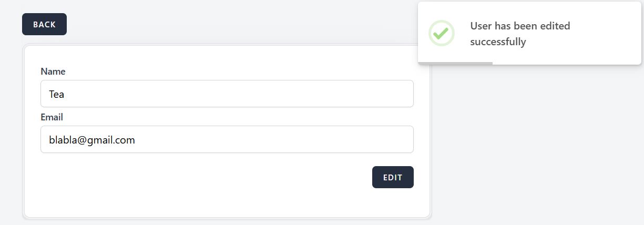This screenshot has height=225, width=644.
Task: Click the green checkmark success icon
Action: 441,33
